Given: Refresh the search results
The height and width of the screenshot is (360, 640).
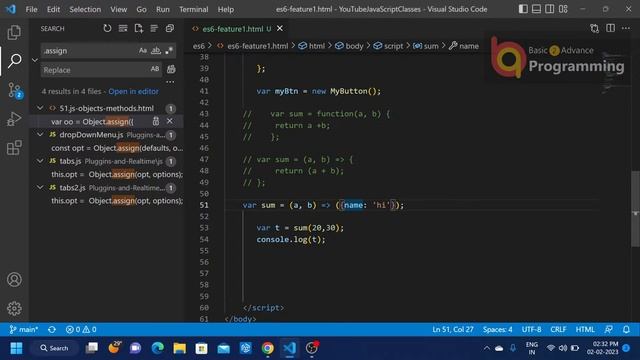Looking at the screenshot, I should click(107, 29).
